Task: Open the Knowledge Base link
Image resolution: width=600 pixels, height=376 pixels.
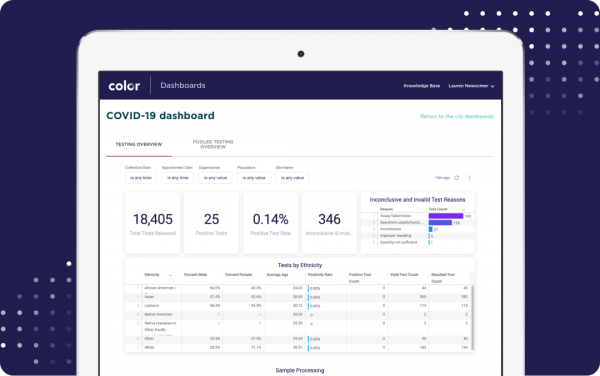Action: (422, 86)
